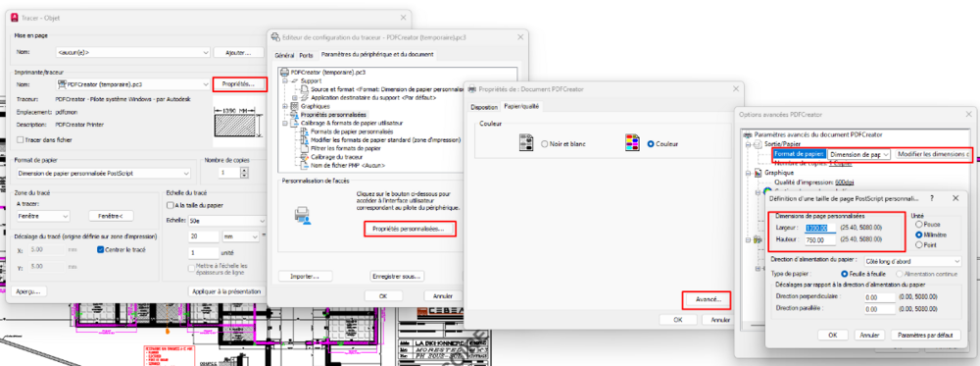Expand the Graphiques tree node

285,106
